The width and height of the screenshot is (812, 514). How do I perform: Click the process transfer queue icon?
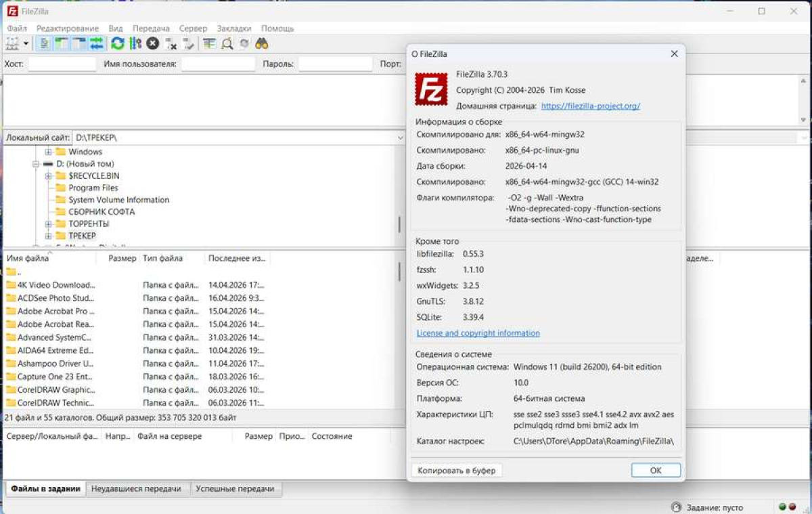135,43
